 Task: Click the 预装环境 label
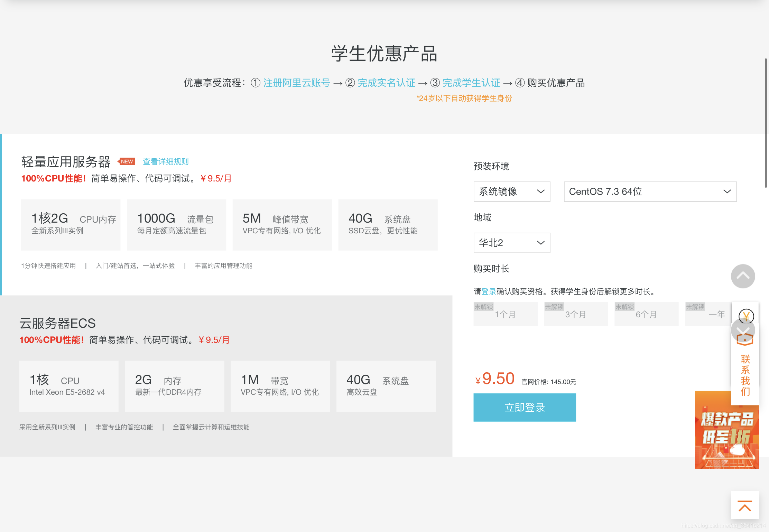[x=491, y=166]
